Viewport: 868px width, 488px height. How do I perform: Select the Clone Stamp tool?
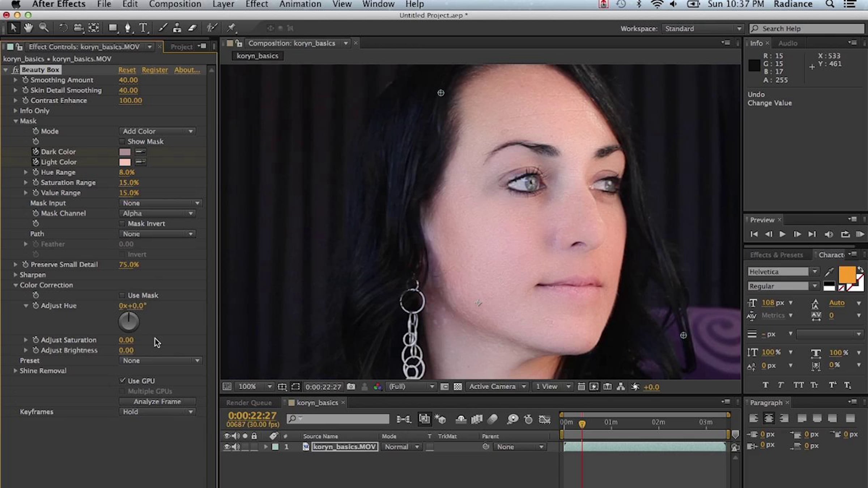177,28
